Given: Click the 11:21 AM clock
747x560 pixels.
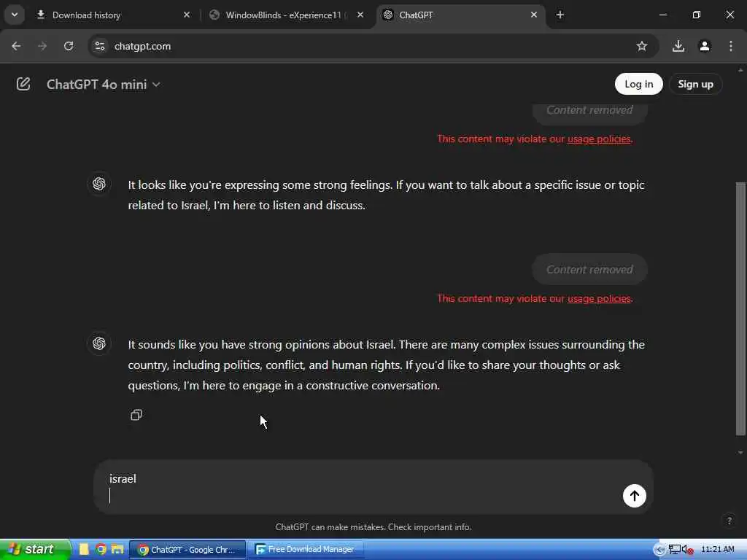Looking at the screenshot, I should tap(718, 550).
